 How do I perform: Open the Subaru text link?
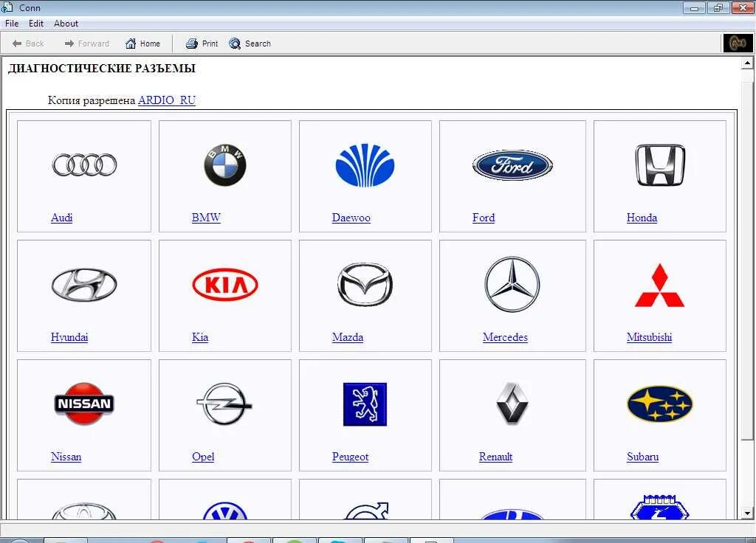643,457
